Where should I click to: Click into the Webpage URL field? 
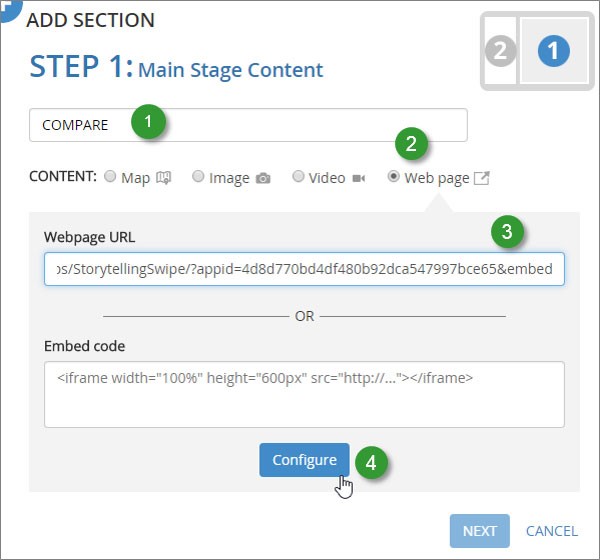tap(304, 269)
